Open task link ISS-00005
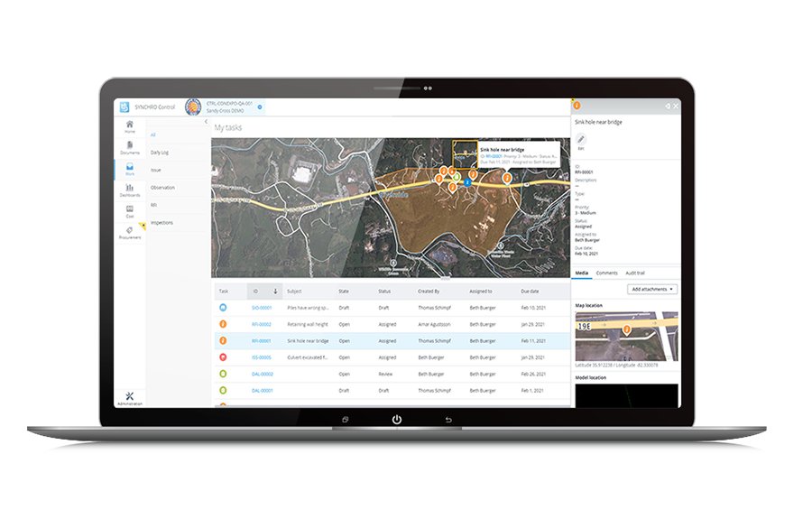This screenshot has height=528, width=812. point(262,357)
